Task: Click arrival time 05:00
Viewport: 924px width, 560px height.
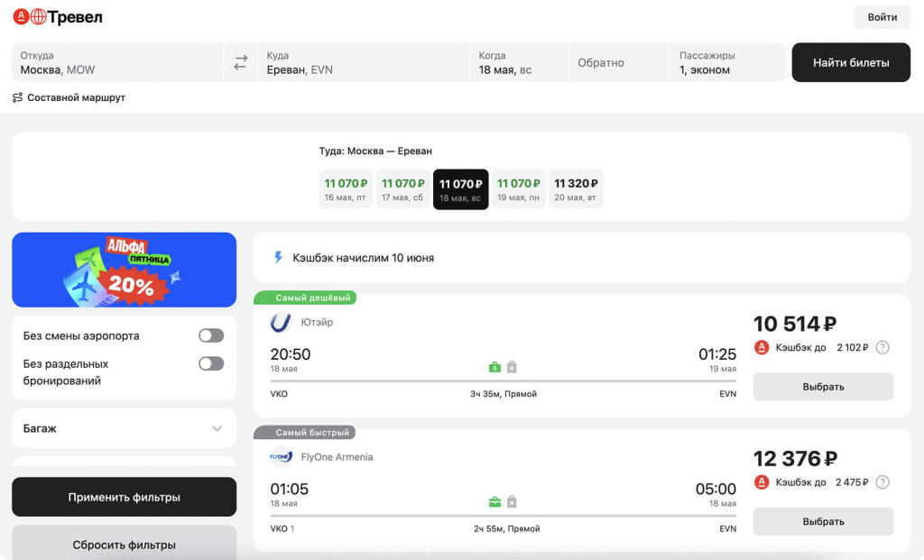Action: (x=716, y=489)
